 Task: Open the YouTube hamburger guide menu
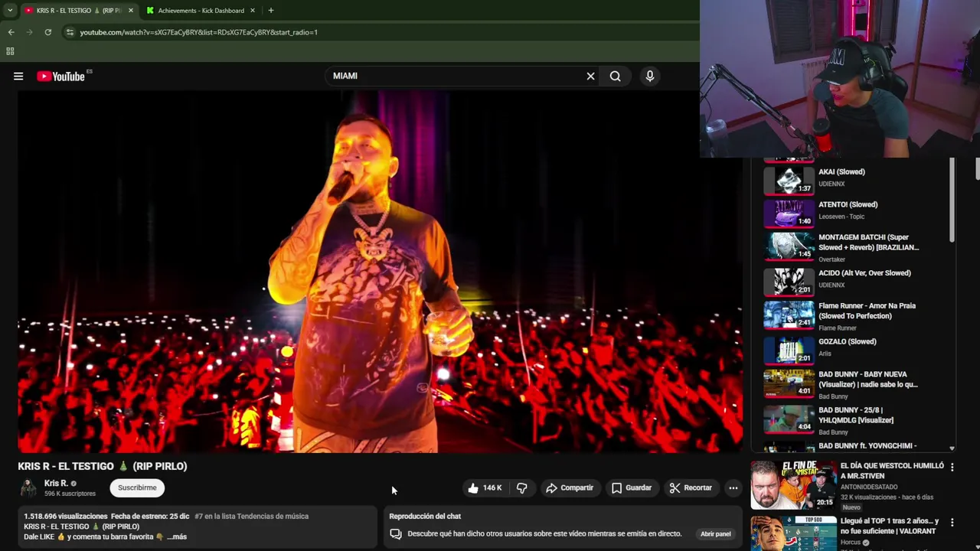[x=18, y=76]
